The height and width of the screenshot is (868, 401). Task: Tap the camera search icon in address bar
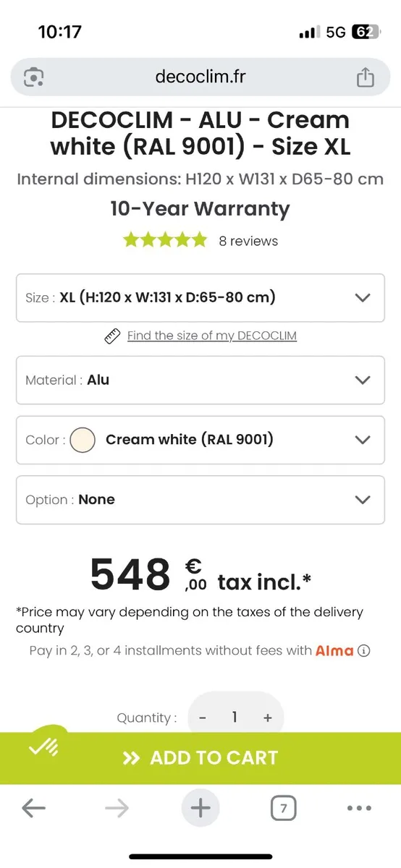34,77
